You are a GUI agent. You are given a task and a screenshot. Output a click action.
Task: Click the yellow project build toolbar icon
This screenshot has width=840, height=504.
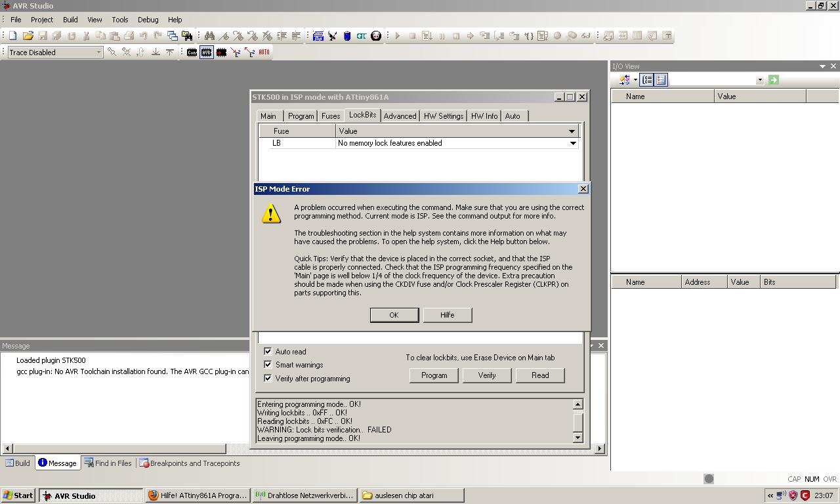pyautogui.click(x=187, y=36)
